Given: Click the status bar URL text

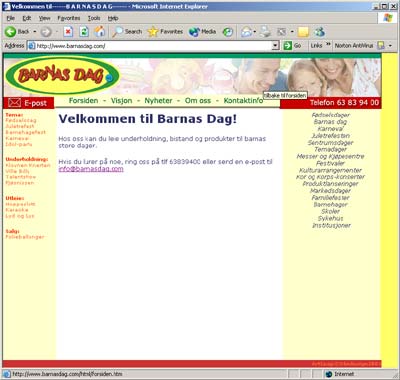Looking at the screenshot, I should [67, 374].
